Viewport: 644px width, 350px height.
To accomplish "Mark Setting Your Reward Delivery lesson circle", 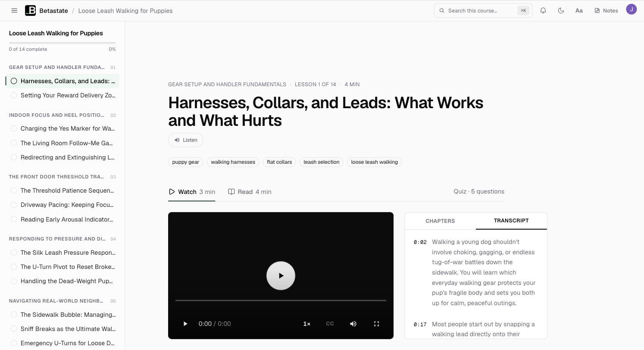I will point(14,95).
